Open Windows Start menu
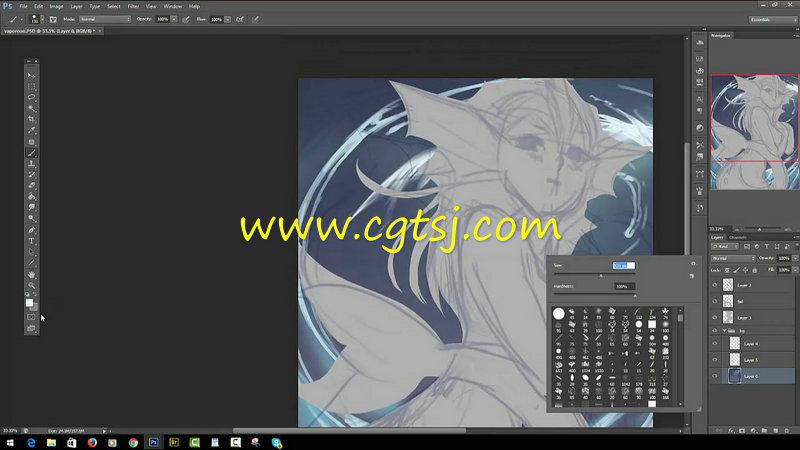Viewport: 800px width, 450px height. [x=10, y=442]
